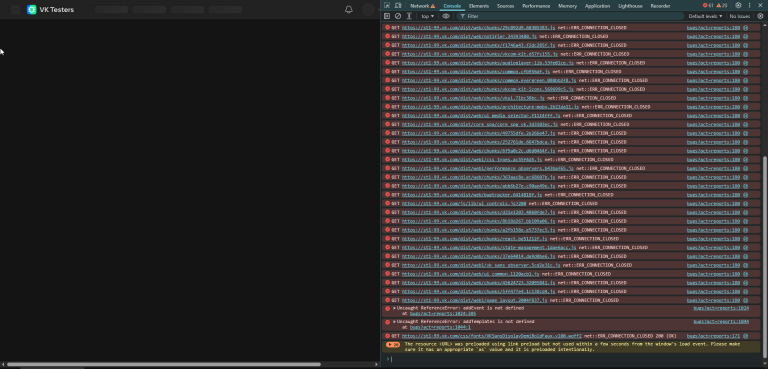Click AI assist icon on ui_common.js row
This screenshot has width=768, height=369.
[x=745, y=274]
